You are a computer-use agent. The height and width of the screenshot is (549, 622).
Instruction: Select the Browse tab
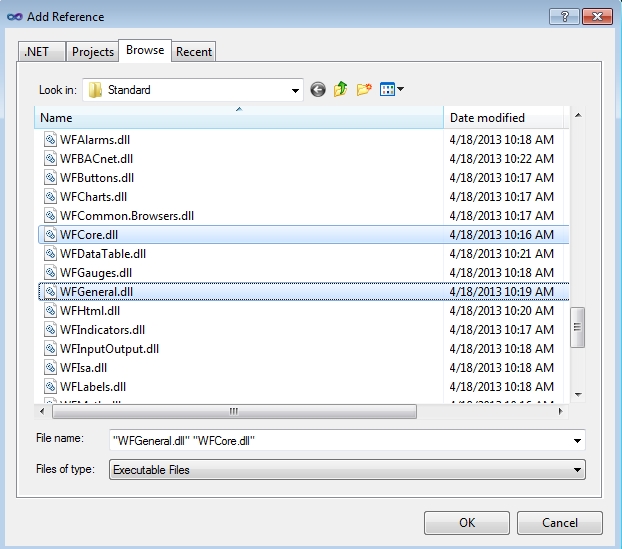(x=145, y=50)
